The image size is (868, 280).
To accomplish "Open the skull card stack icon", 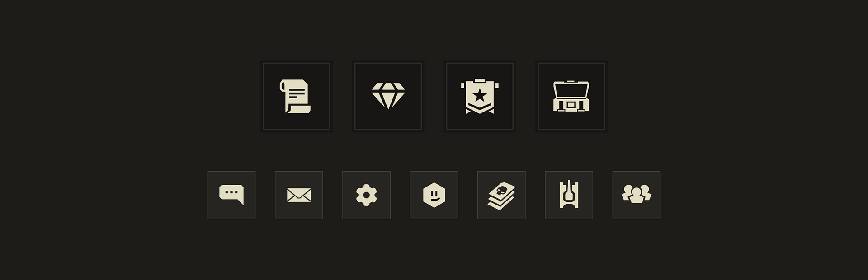I will pos(501,195).
